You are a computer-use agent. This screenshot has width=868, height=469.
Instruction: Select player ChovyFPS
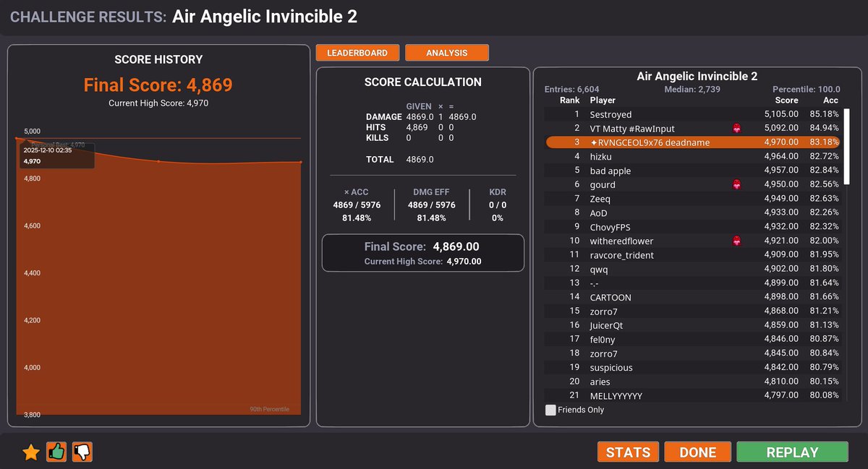694,227
